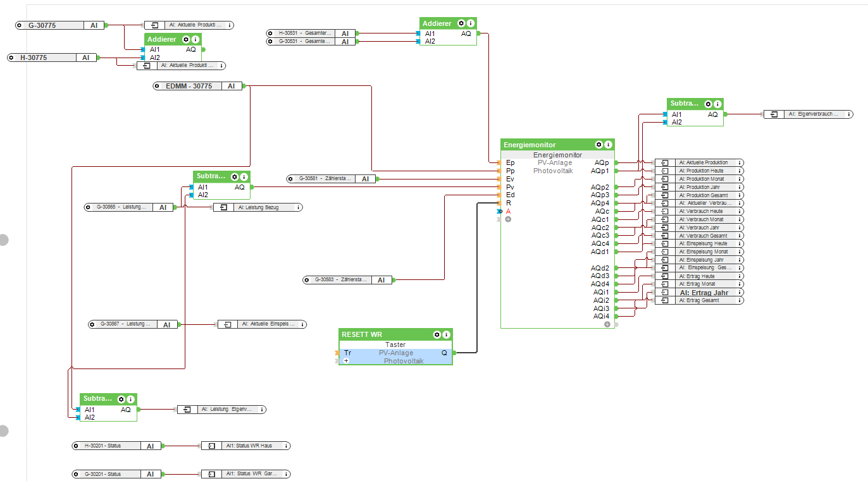Open gear icon on RESETT WR block
The width and height of the screenshot is (868, 481).
437,334
